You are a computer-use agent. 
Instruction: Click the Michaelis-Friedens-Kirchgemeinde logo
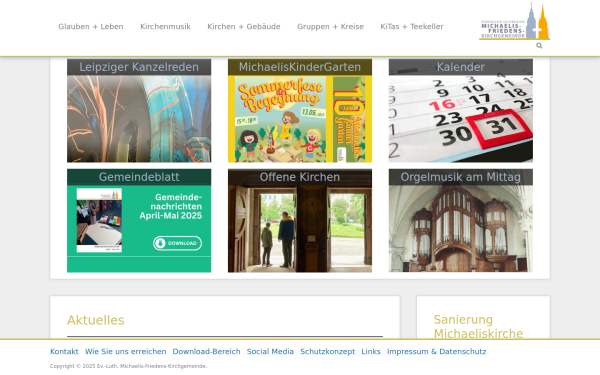pos(514,21)
